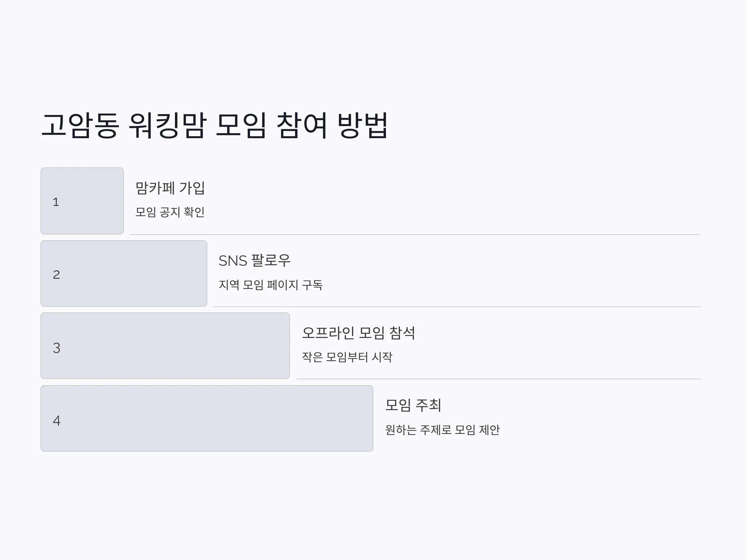
Task: Click the divider line under SNS 팔로우
Action: coord(457,306)
